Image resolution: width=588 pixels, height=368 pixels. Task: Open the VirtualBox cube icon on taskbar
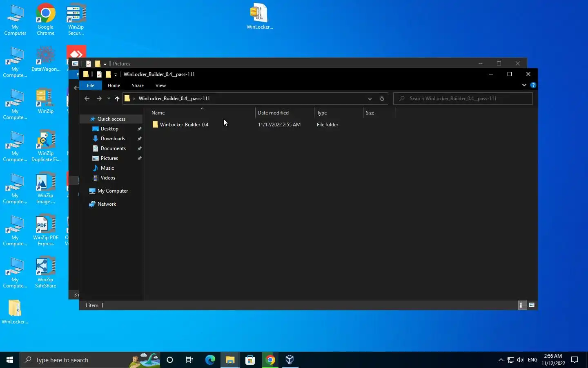click(290, 360)
